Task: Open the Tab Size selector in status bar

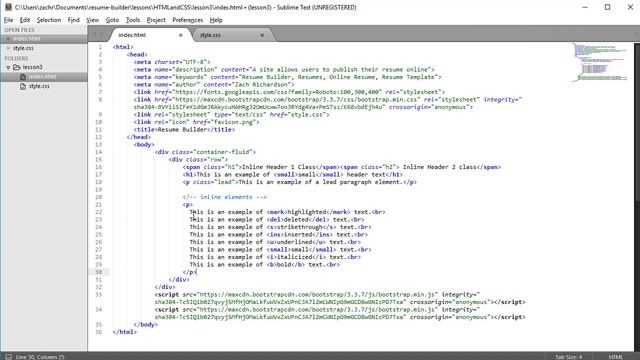Action: (x=568, y=357)
